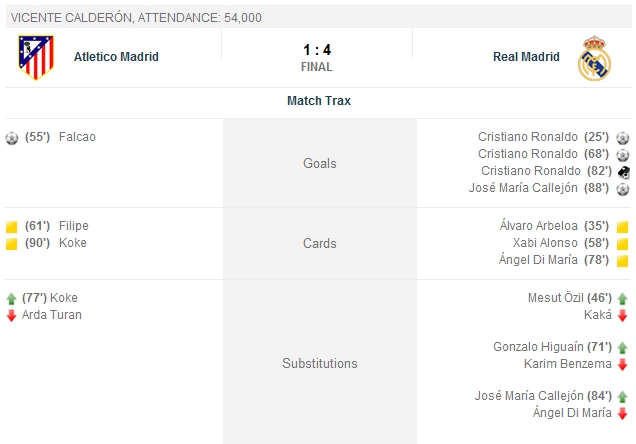Click the 1 : 4 final score
The height and width of the screenshot is (444, 636).
point(316,49)
